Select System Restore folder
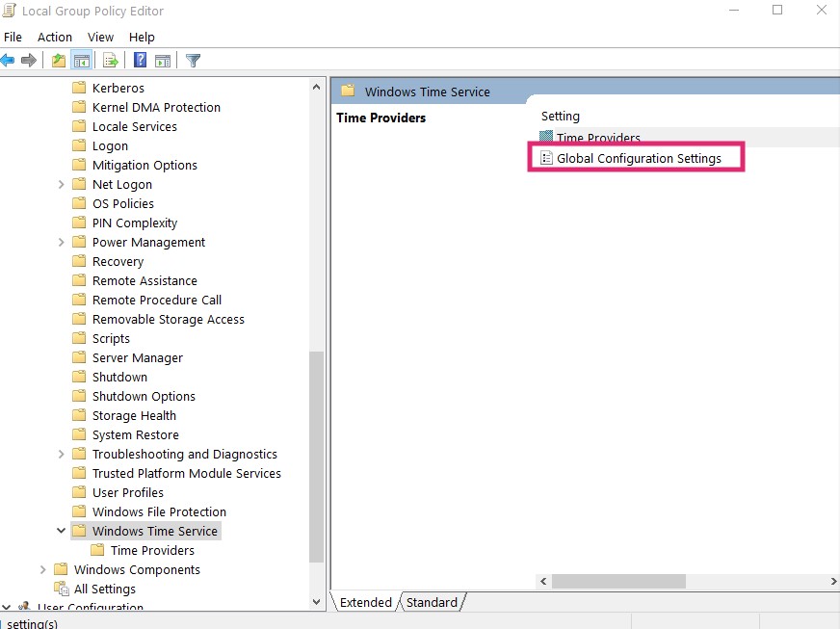 pyautogui.click(x=136, y=434)
